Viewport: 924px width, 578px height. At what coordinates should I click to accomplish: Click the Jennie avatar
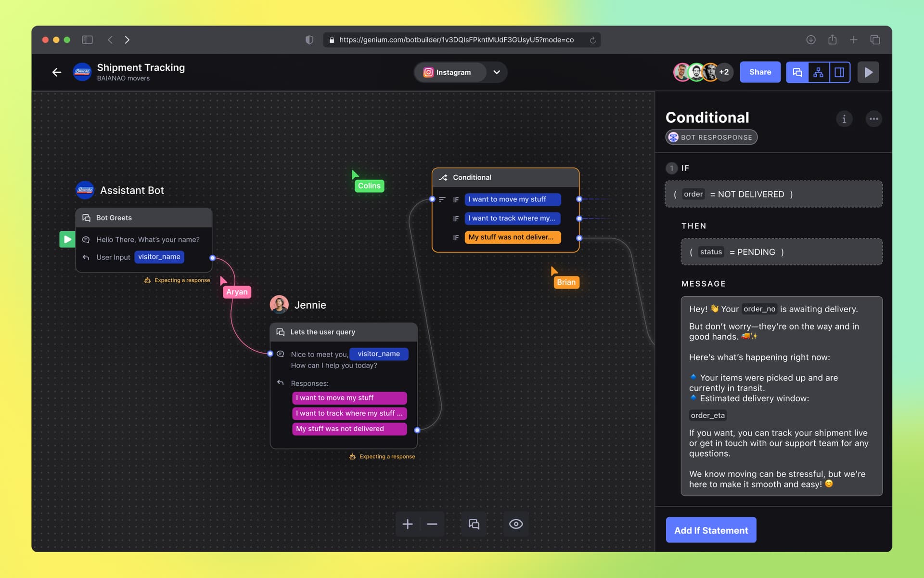[x=279, y=305]
